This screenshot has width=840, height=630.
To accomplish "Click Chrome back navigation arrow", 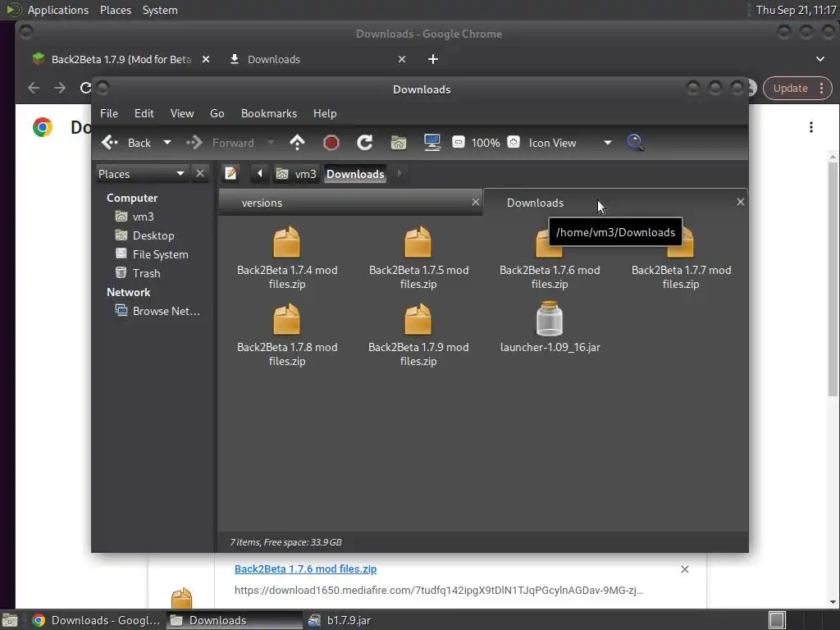I will 34,88.
